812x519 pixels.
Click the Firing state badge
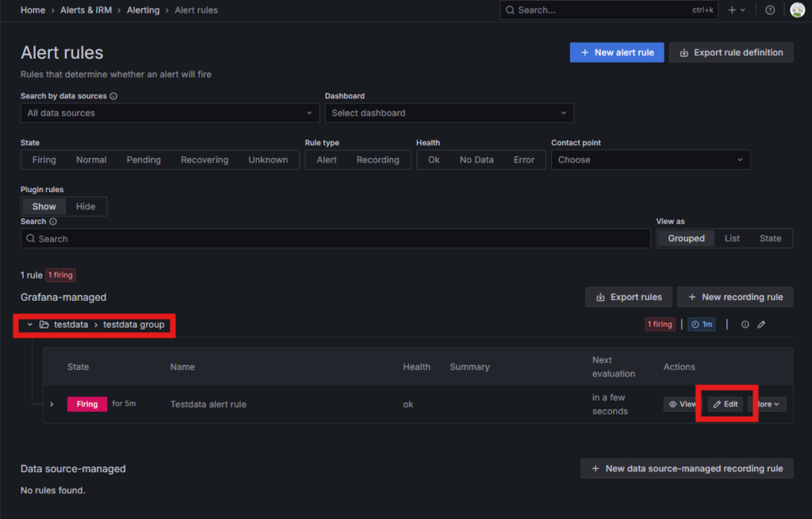click(x=87, y=404)
